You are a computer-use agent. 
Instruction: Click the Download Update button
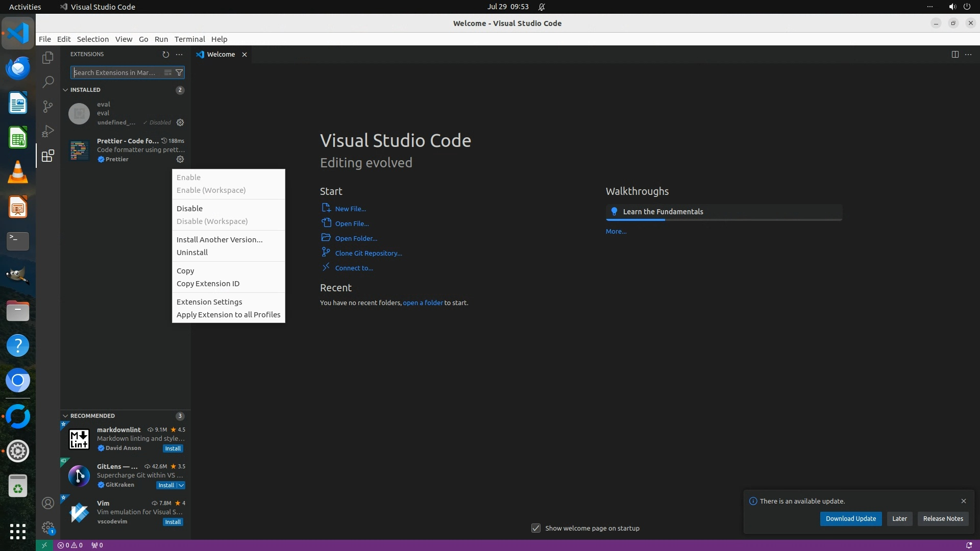coord(850,518)
